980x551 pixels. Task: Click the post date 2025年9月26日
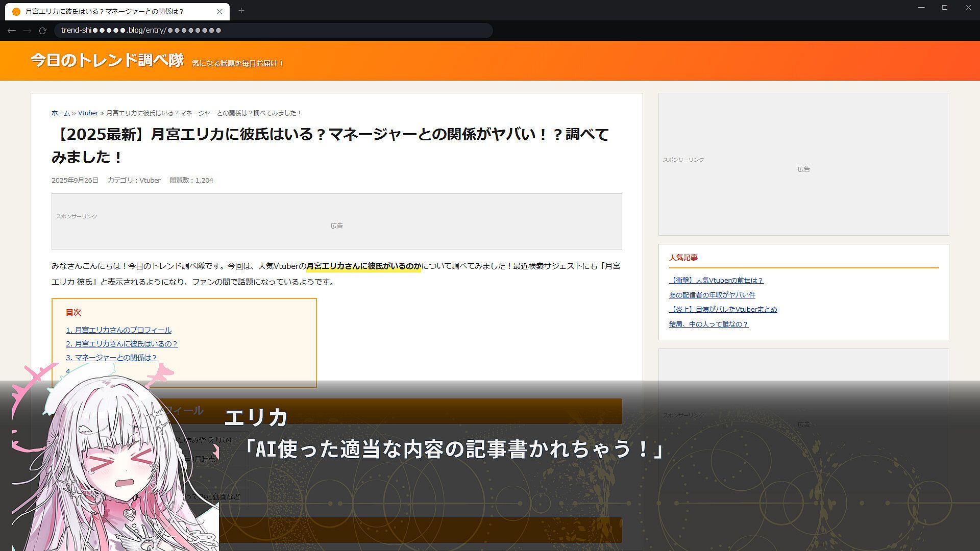point(75,181)
